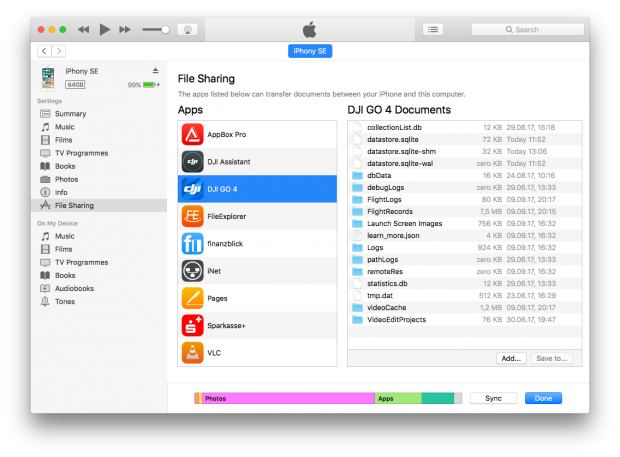Select the debugLogs folder icon
The width and height of the screenshot is (620, 457).
[x=357, y=187]
